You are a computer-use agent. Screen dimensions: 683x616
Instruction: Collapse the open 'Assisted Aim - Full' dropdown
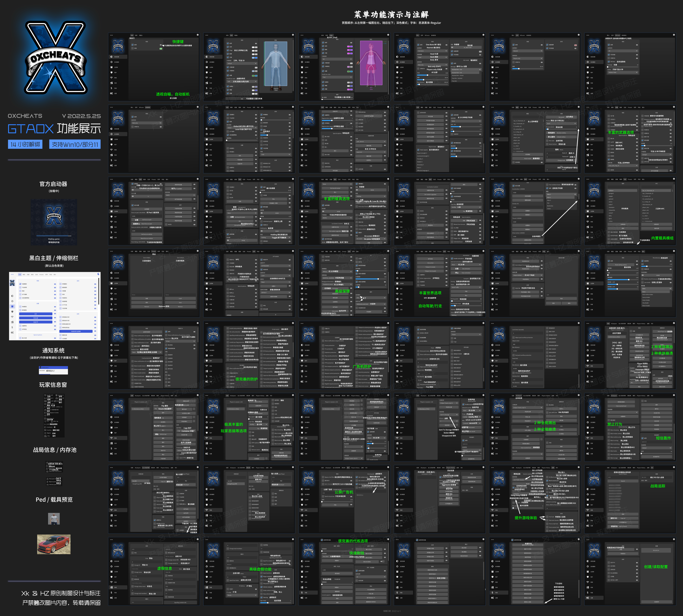click(466, 69)
